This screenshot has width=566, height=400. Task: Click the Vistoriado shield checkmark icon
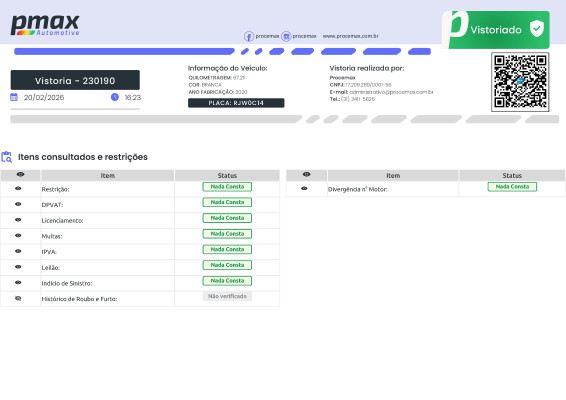pyautogui.click(x=537, y=29)
